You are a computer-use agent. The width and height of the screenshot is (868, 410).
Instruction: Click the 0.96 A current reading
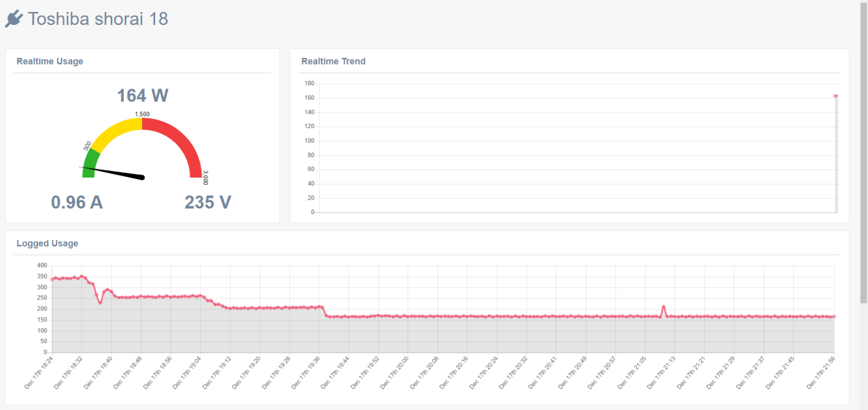[x=77, y=203]
